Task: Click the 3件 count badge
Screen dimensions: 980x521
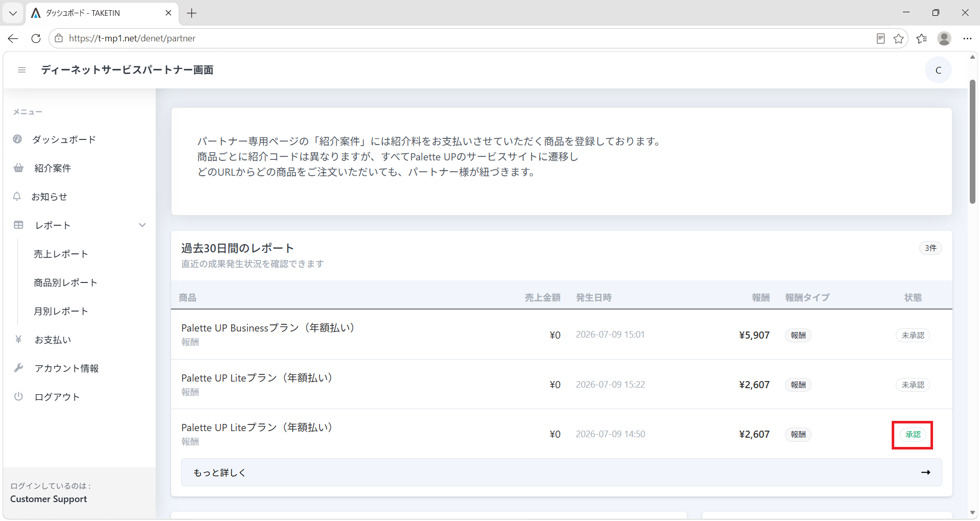Action: (930, 248)
